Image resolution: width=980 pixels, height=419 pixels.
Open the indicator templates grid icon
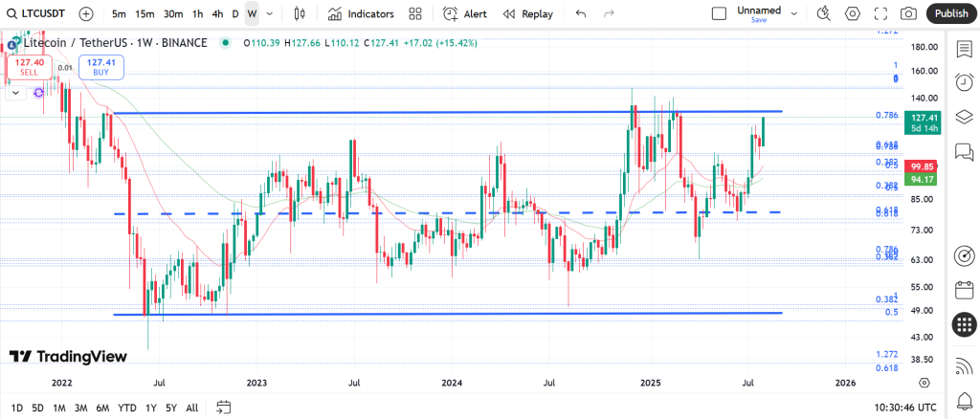pos(414,13)
